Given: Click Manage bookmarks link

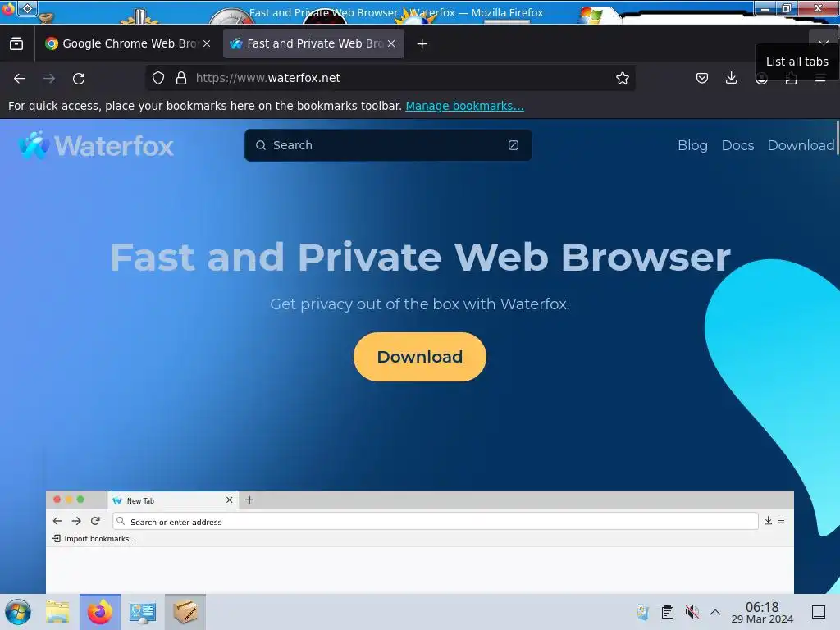Looking at the screenshot, I should [464, 106].
